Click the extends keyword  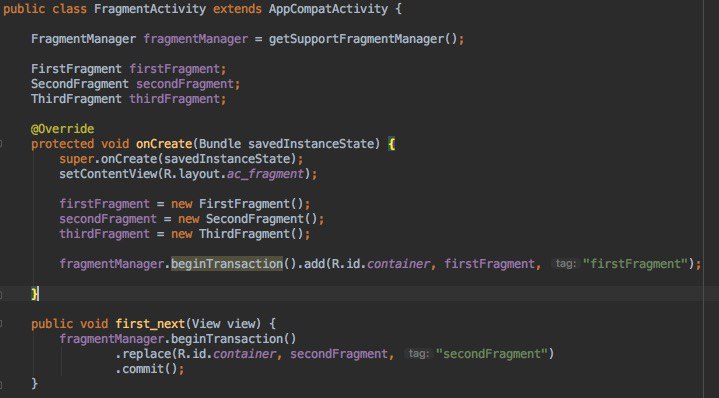[x=238, y=9]
